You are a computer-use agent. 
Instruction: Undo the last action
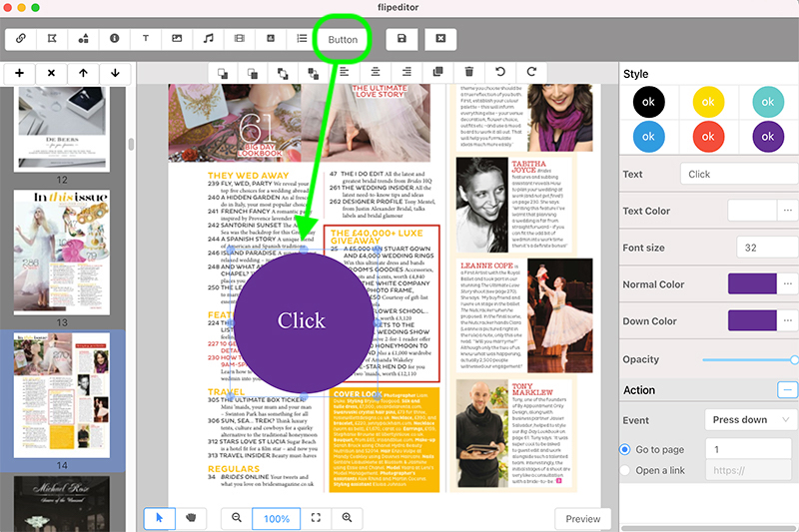tap(500, 72)
